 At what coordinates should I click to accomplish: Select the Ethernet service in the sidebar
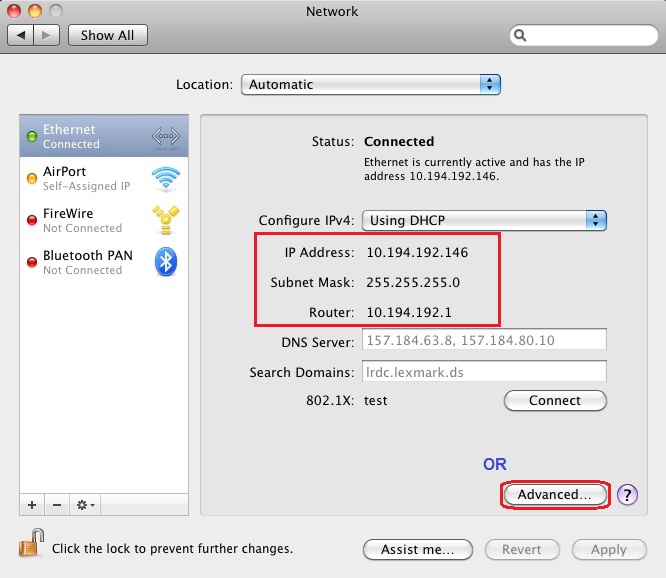click(x=104, y=136)
